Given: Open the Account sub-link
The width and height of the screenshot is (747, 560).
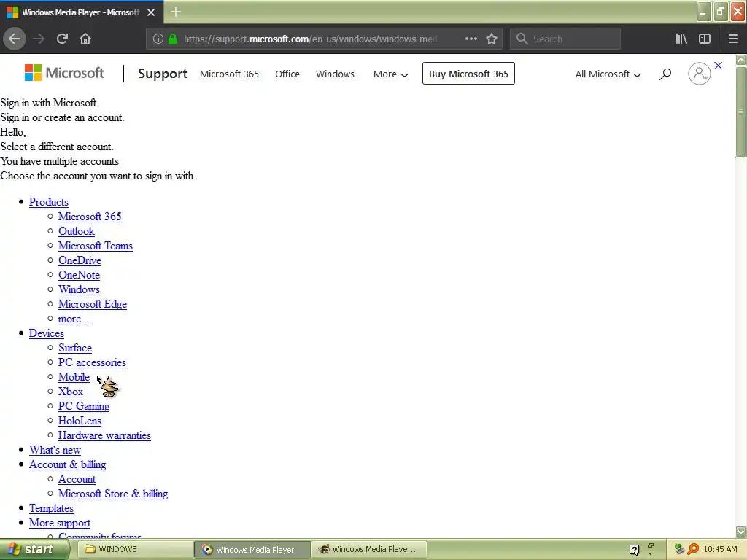Looking at the screenshot, I should pyautogui.click(x=77, y=480).
